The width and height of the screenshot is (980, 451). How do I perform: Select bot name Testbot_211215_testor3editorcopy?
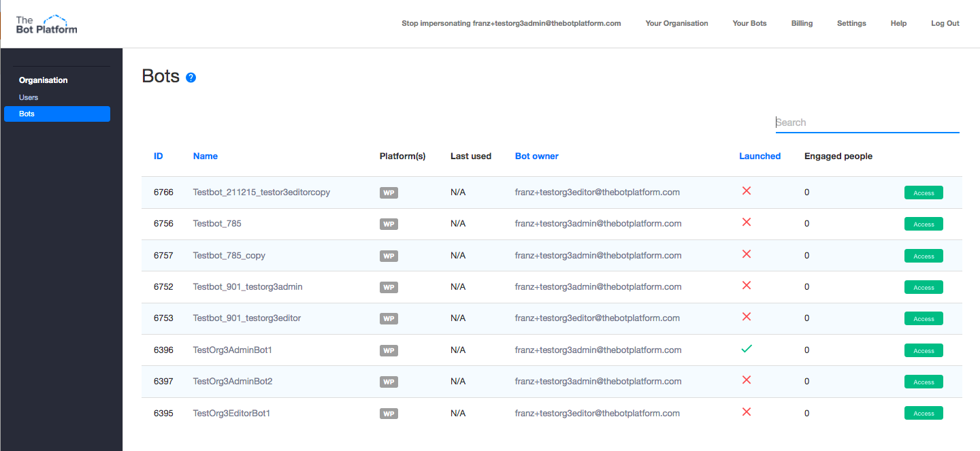click(261, 192)
